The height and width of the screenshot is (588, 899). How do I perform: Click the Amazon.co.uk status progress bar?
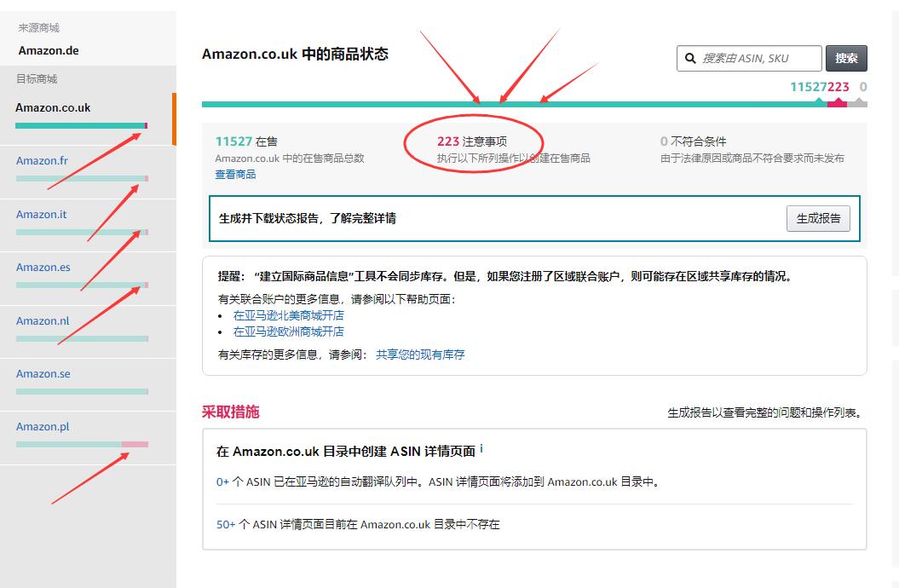click(x=534, y=104)
